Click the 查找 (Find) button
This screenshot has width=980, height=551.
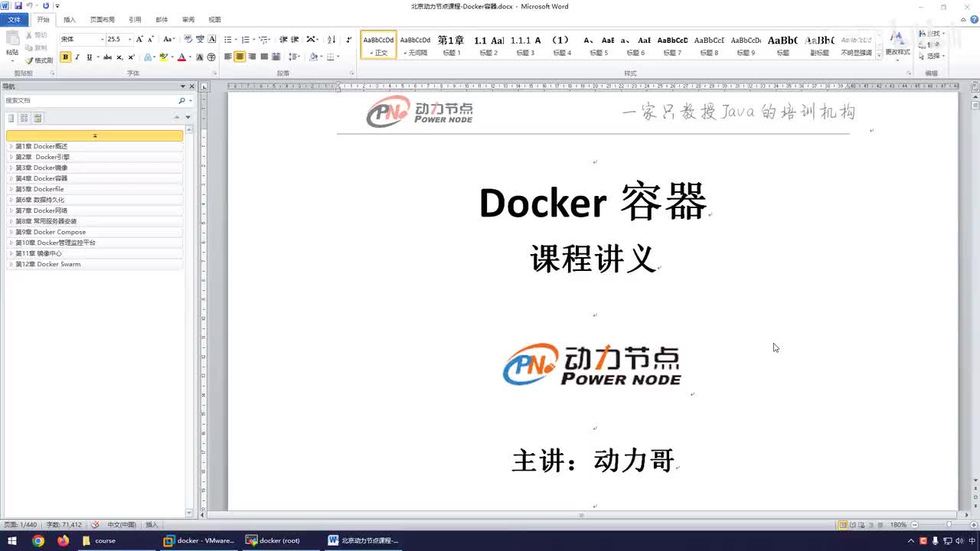932,34
